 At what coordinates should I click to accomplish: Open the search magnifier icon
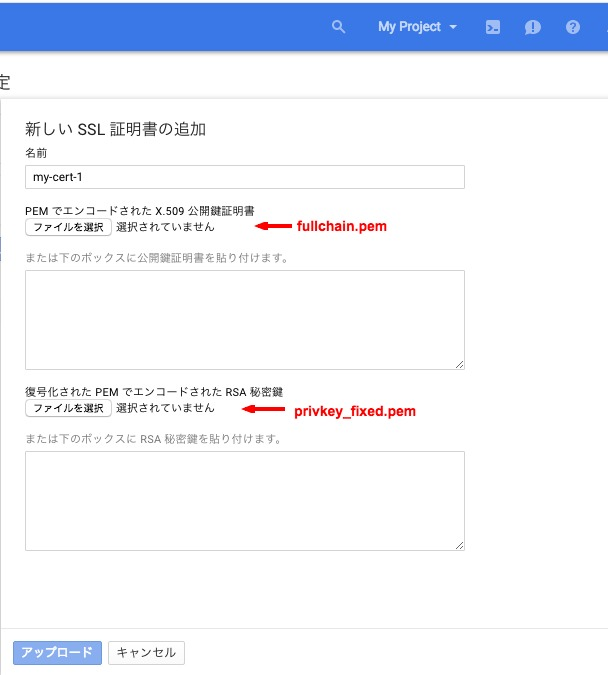pos(338,27)
